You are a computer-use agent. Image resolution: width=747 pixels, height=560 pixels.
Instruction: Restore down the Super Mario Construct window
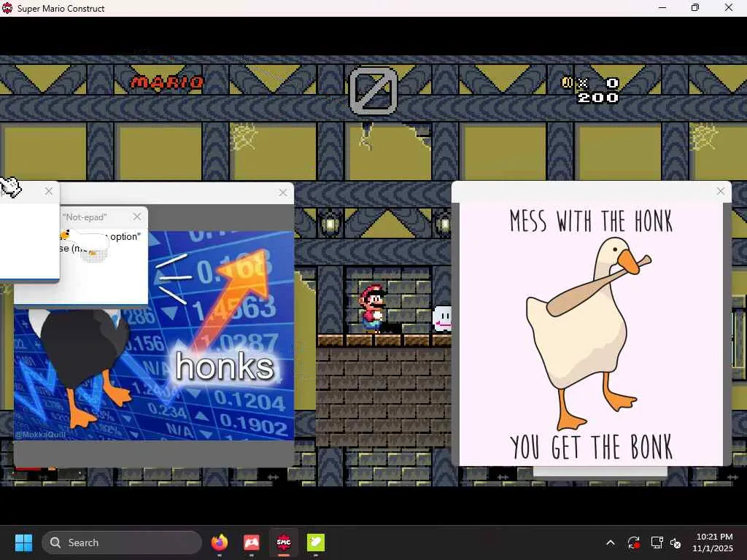(x=695, y=7)
